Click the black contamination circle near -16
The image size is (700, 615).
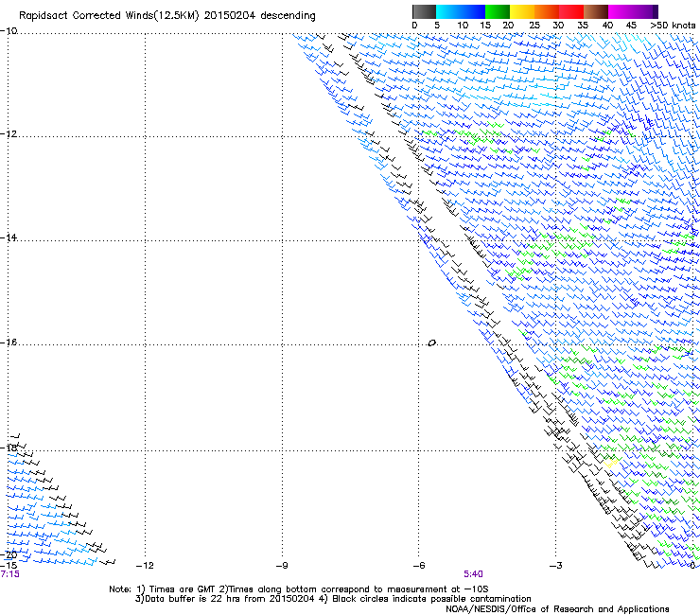tap(431, 343)
